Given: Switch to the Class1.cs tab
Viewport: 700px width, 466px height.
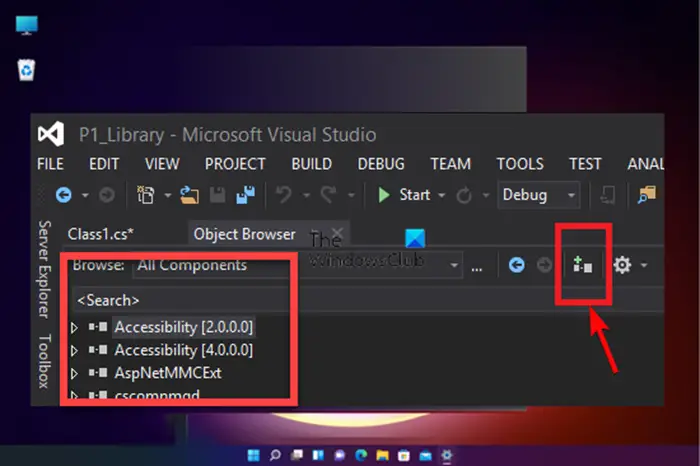Looking at the screenshot, I should coord(100,234).
